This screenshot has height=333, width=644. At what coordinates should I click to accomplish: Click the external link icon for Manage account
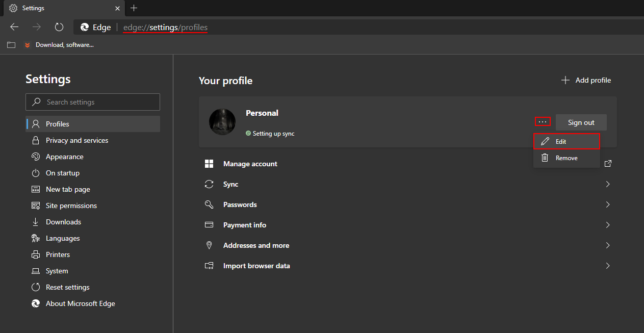click(608, 164)
